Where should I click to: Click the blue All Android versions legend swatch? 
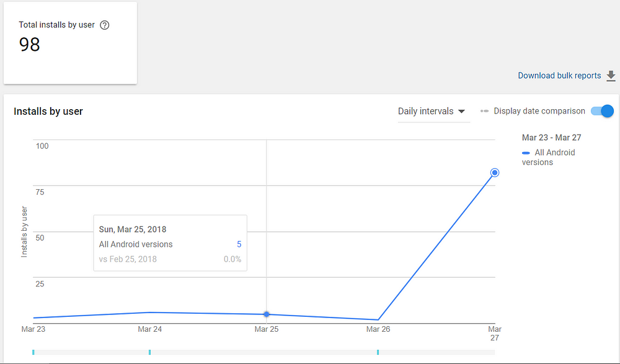pyautogui.click(x=526, y=153)
